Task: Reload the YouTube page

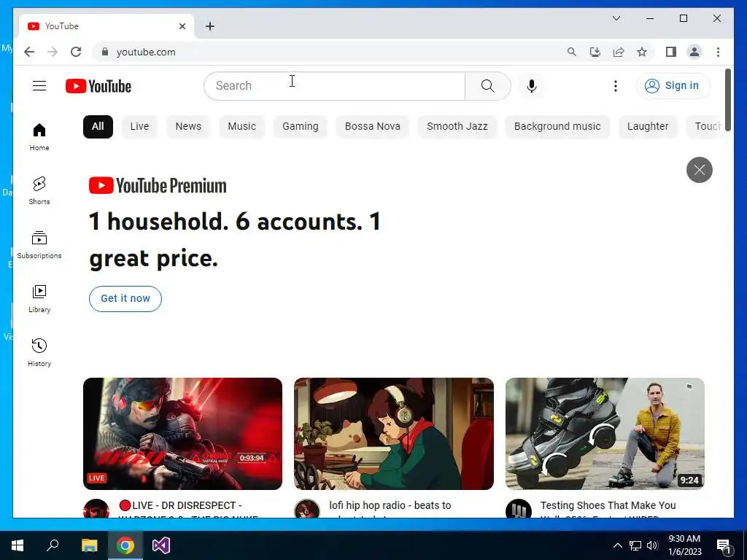Action: 76,52
